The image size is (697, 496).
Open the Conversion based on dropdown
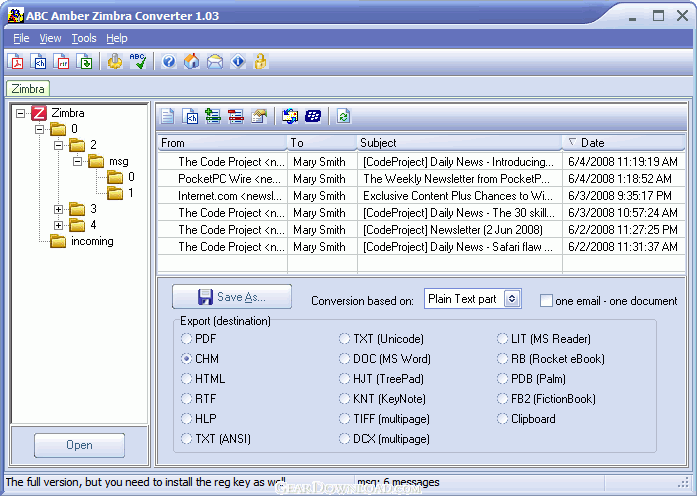[x=512, y=299]
